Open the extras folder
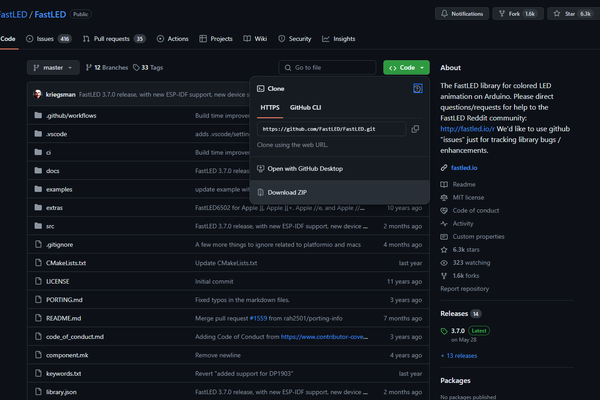Screen dimensions: 600x400 (x=54, y=207)
